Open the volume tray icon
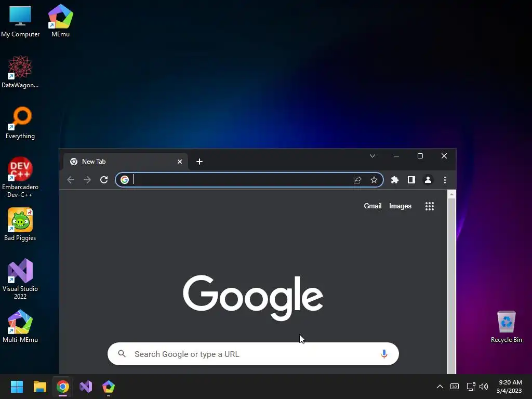Image resolution: width=532 pixels, height=399 pixels. 484,387
